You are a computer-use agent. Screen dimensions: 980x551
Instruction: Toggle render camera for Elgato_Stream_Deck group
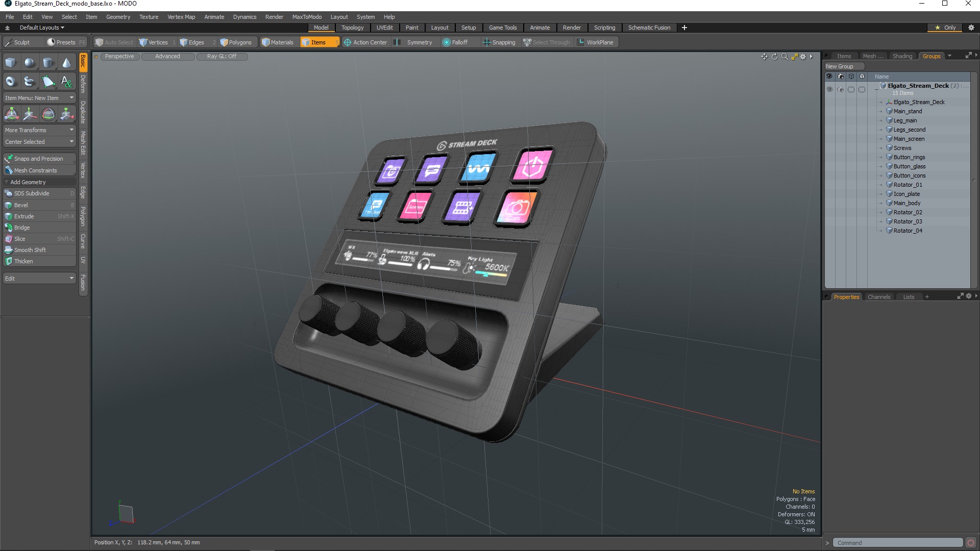coord(841,89)
